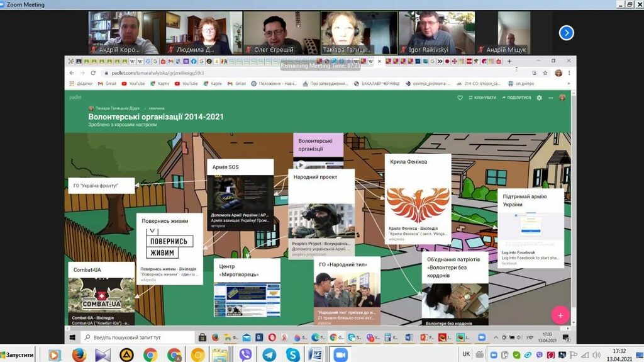
Task: Click the КЛОНУВАТИ remake button
Action: (x=482, y=98)
